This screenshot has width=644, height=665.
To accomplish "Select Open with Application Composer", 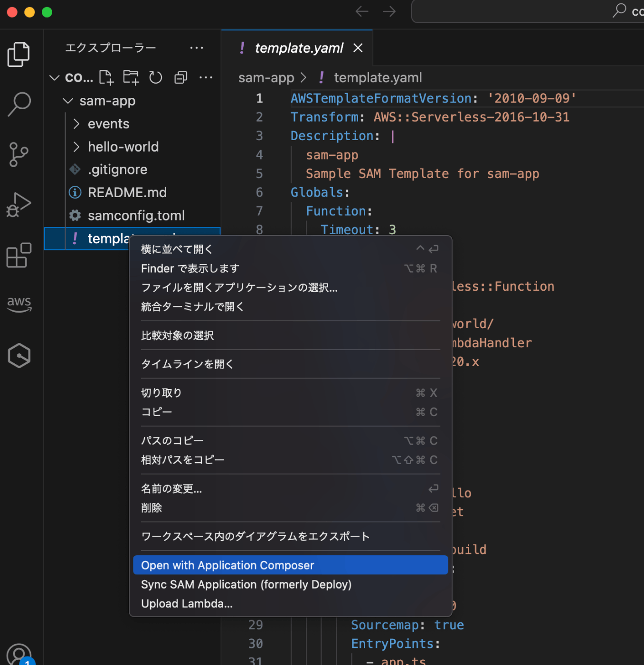I will click(x=290, y=565).
